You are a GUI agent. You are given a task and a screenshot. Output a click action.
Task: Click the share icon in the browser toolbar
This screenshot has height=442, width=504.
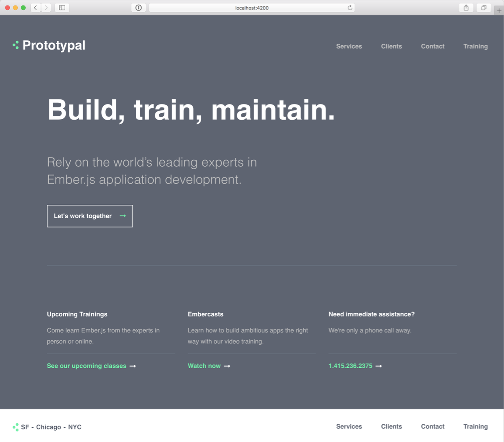click(x=466, y=7)
